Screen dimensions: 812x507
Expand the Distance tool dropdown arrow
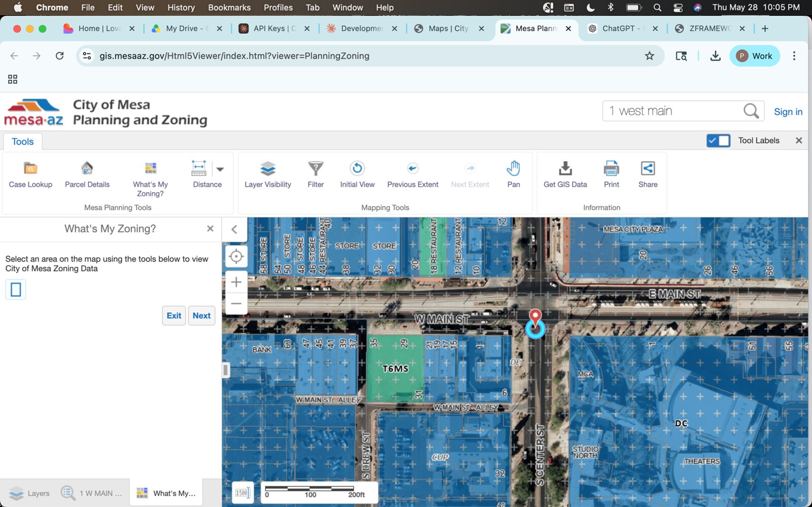tap(220, 170)
